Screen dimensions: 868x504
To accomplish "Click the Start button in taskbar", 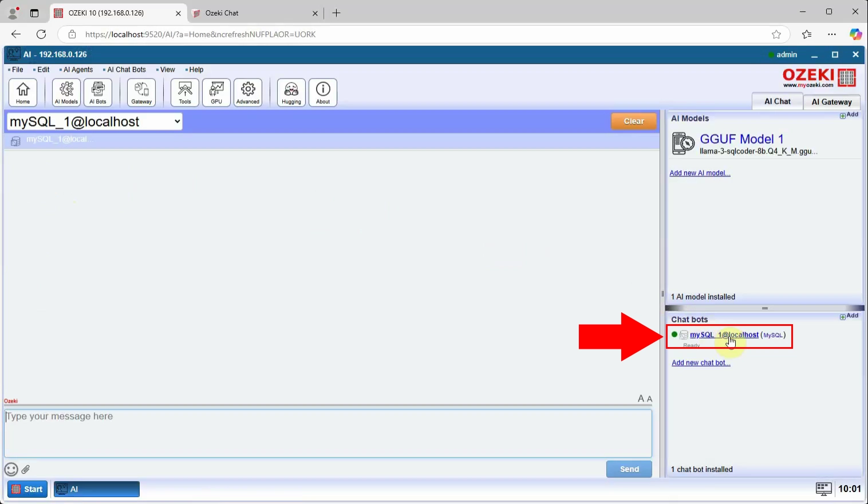I will pyautogui.click(x=27, y=489).
